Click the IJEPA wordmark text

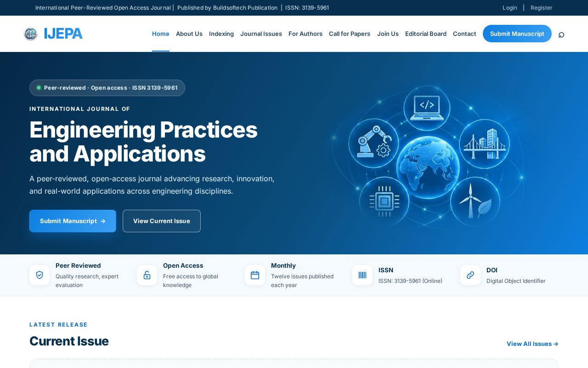pyautogui.click(x=63, y=34)
